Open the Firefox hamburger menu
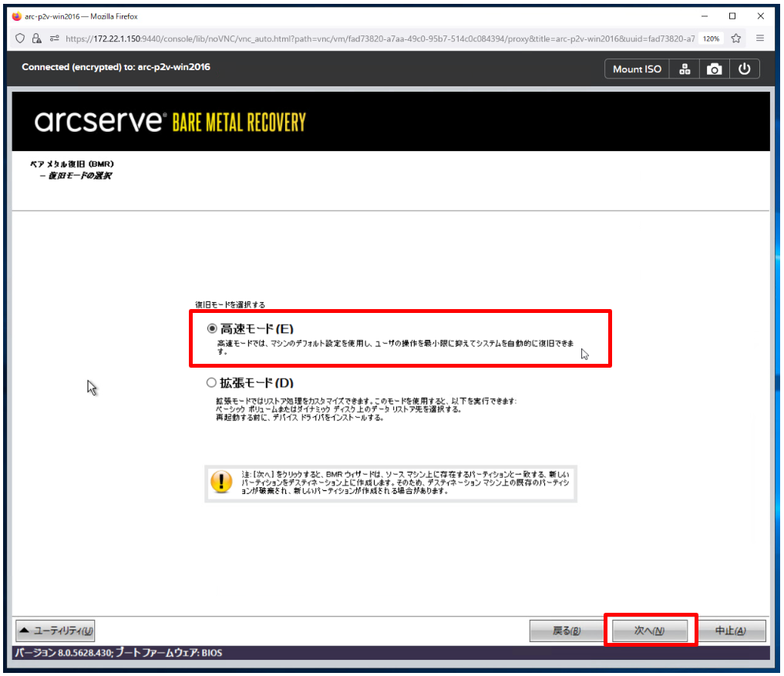Image resolution: width=784 pixels, height=676 pixels. tap(760, 38)
